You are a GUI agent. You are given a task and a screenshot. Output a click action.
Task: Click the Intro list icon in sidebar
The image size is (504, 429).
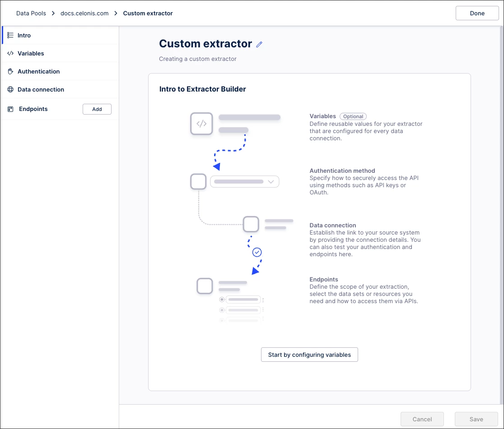(10, 35)
